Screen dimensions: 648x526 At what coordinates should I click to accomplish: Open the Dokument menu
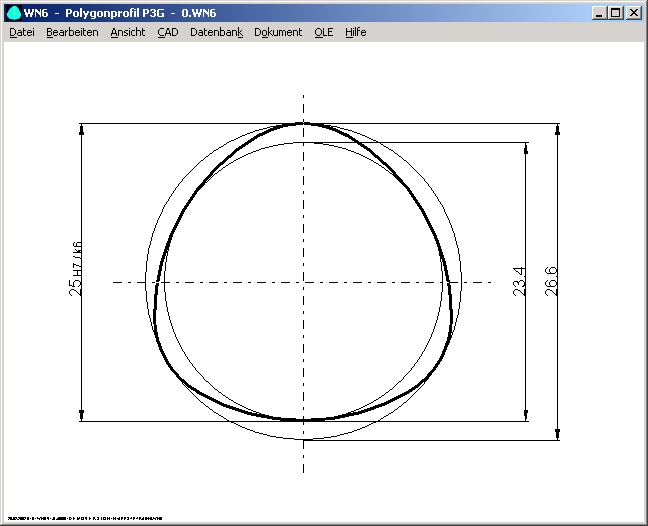pos(278,32)
